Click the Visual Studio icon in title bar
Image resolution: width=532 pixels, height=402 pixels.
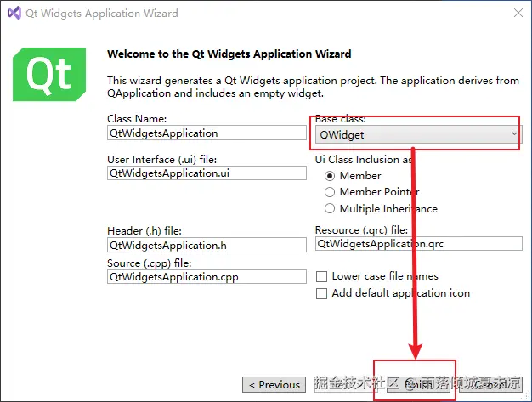pos(14,13)
